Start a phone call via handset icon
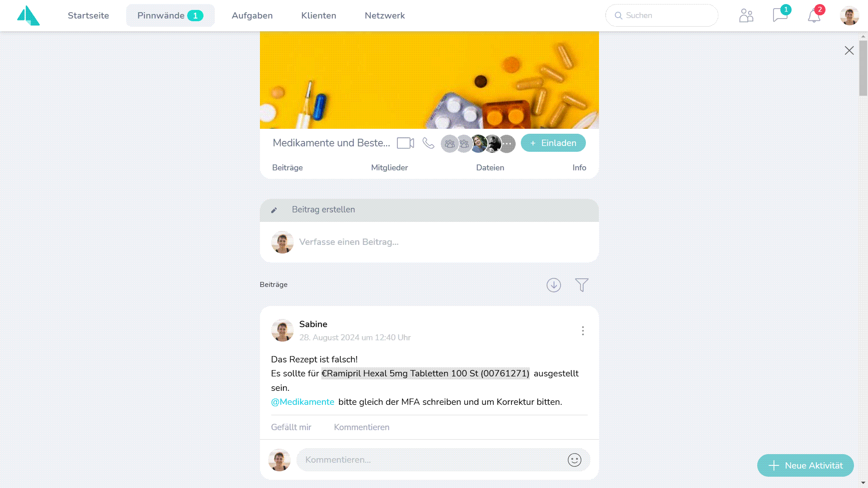The image size is (868, 488). click(x=428, y=143)
